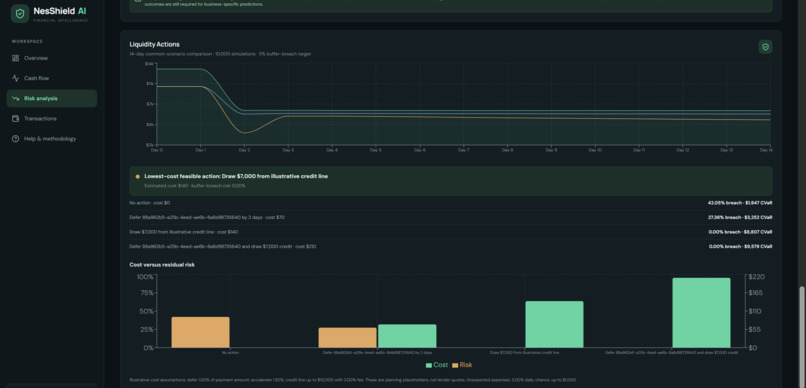Viewport: 806px width, 388px height.
Task: Click the green Cost legend color box
Action: point(429,365)
